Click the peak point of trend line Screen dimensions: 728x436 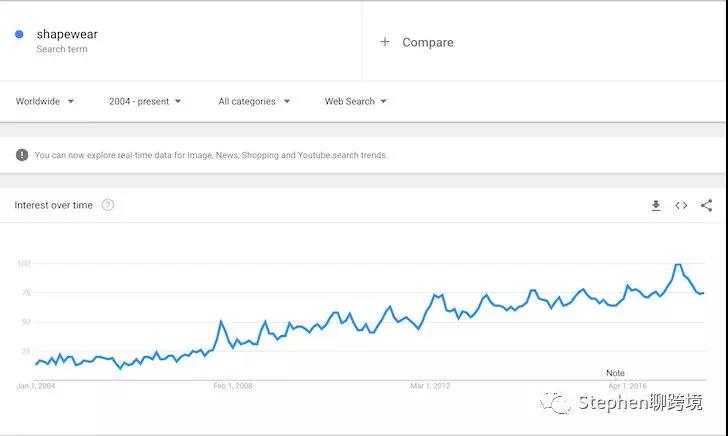point(678,265)
